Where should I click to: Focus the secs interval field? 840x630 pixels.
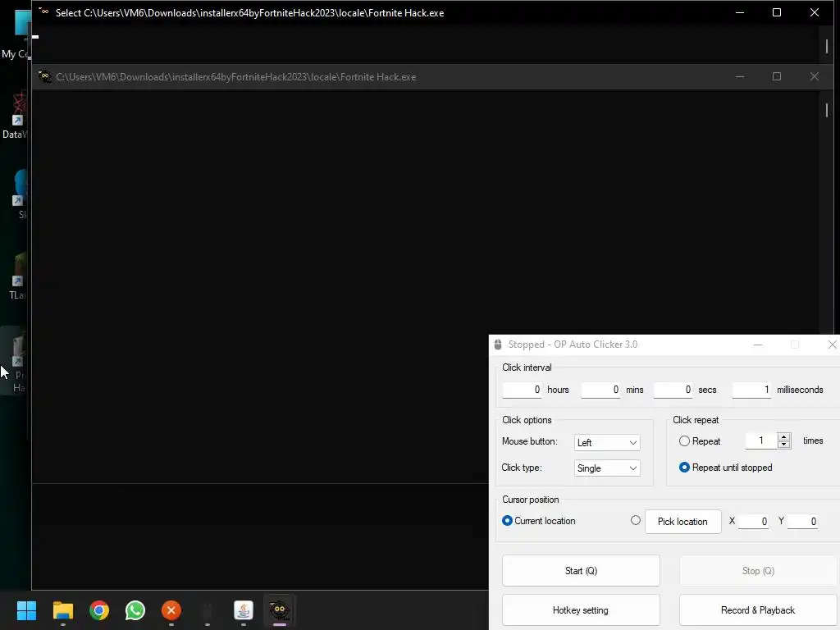click(673, 390)
